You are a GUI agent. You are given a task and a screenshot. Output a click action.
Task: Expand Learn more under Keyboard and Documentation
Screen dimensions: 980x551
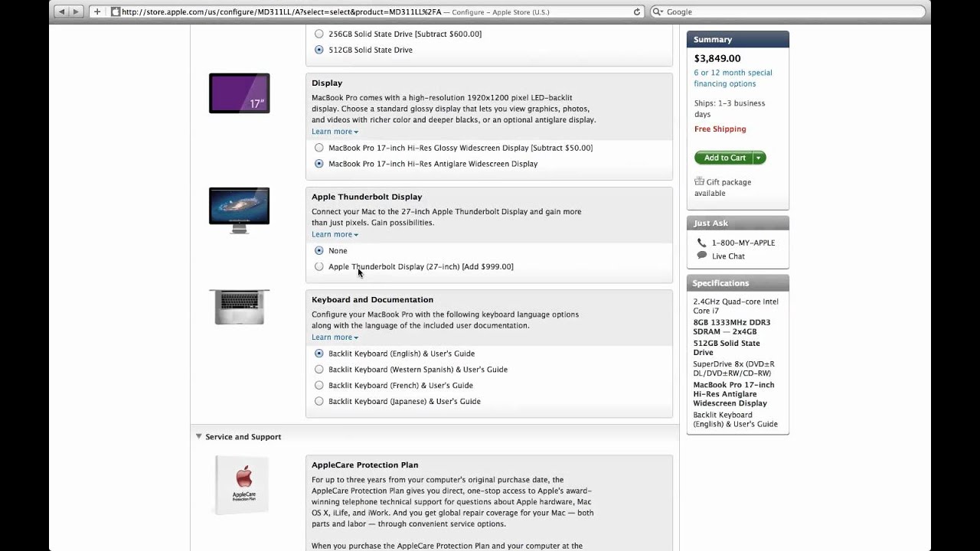pos(335,337)
